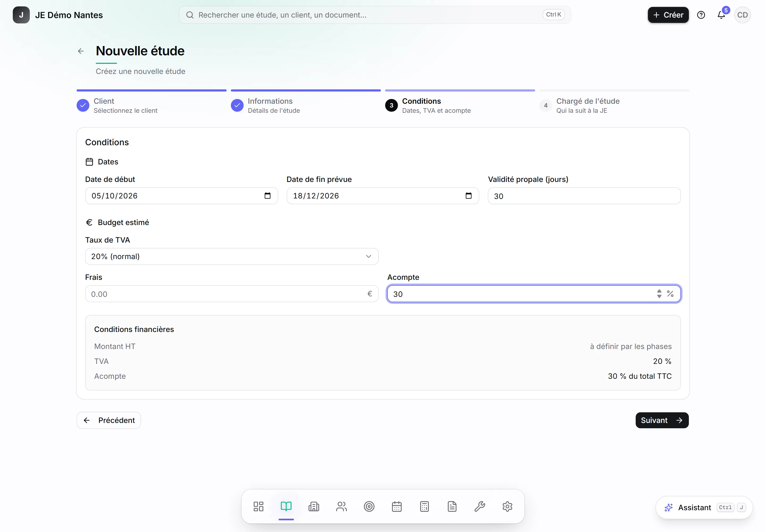Open the CD user avatar menu

(742, 15)
